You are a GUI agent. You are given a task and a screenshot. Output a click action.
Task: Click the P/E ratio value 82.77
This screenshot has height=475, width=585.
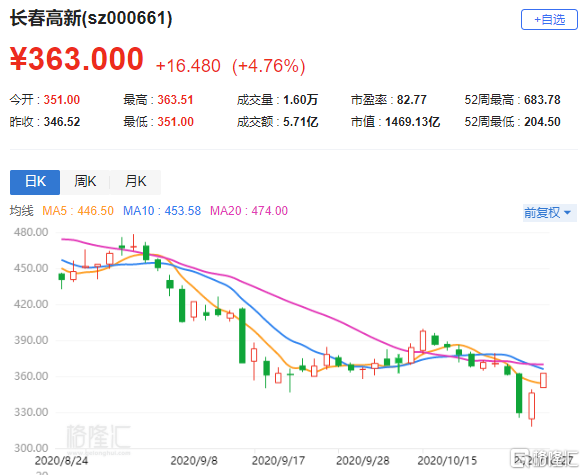(412, 100)
